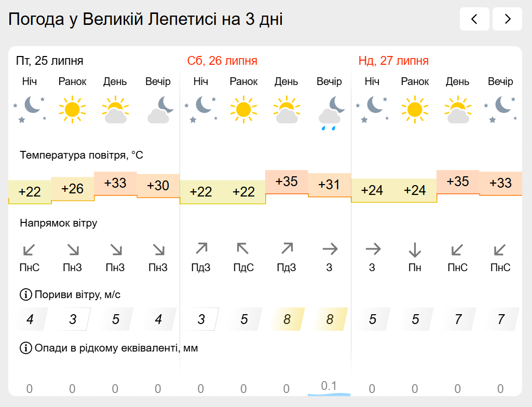
Task: Click Saturday night northeast wind arrow
Action: (201, 249)
